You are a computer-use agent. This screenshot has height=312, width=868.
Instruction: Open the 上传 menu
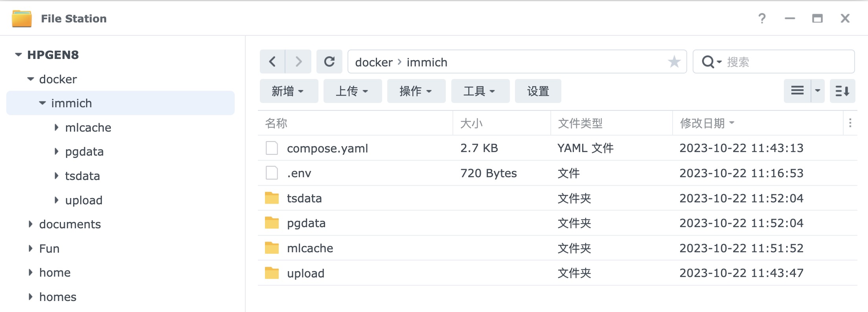(x=352, y=91)
